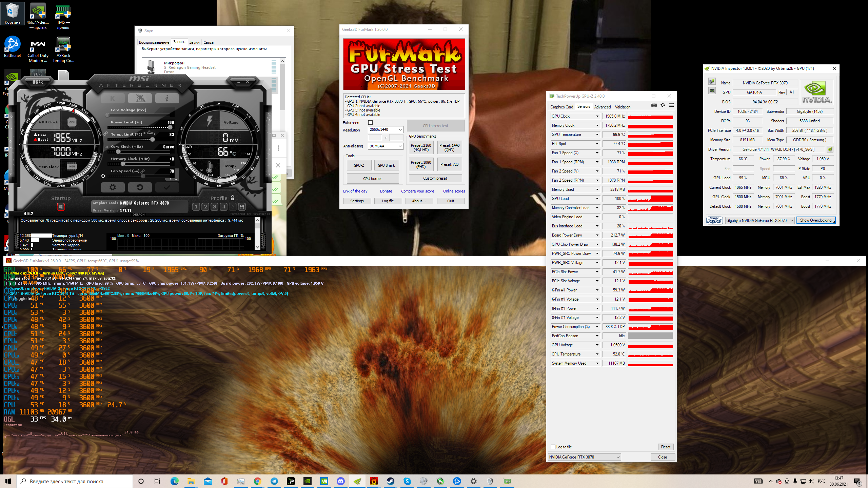Image resolution: width=868 pixels, height=488 pixels.
Task: Enable FurMark Fullscreen checkbox
Action: coord(370,123)
